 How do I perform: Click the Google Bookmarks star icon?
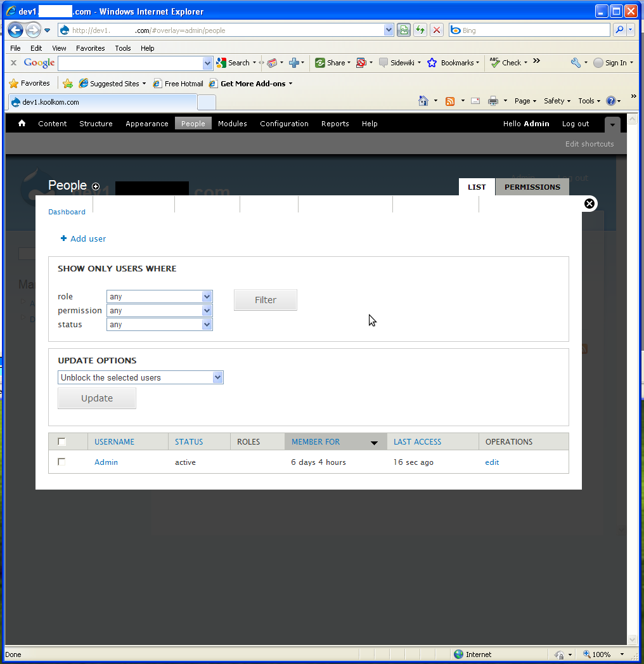(x=432, y=63)
